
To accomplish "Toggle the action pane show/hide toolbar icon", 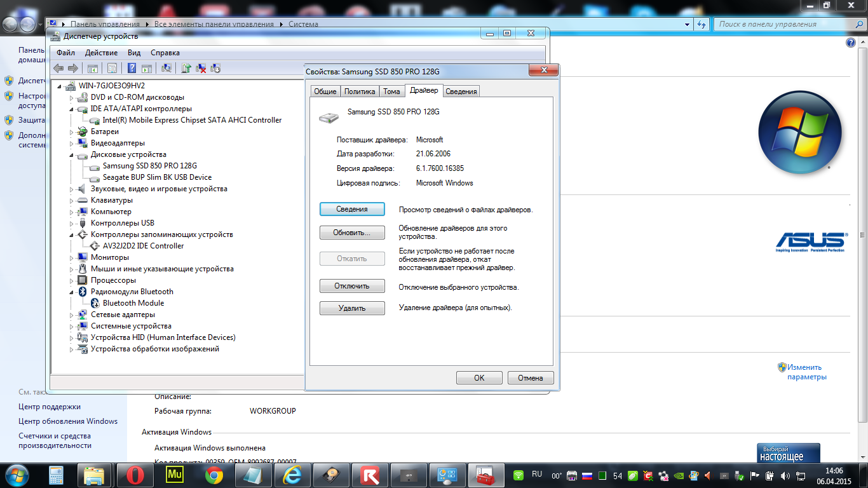I will [146, 68].
